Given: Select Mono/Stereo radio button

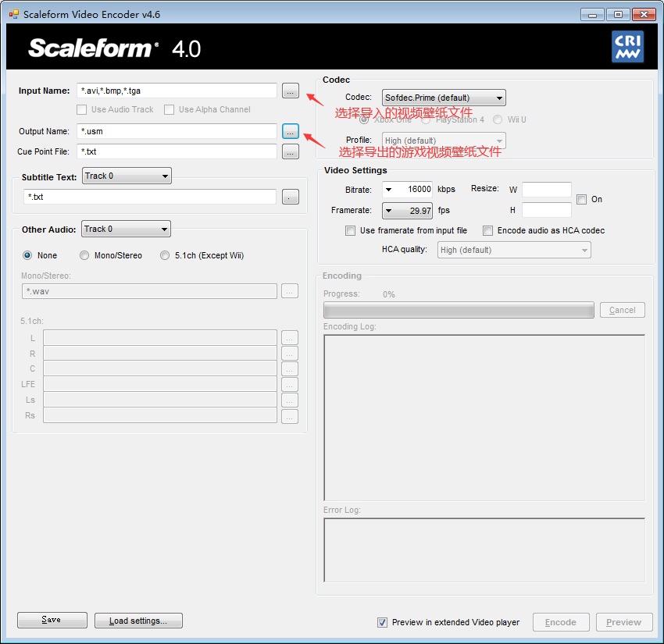Looking at the screenshot, I should [x=84, y=255].
